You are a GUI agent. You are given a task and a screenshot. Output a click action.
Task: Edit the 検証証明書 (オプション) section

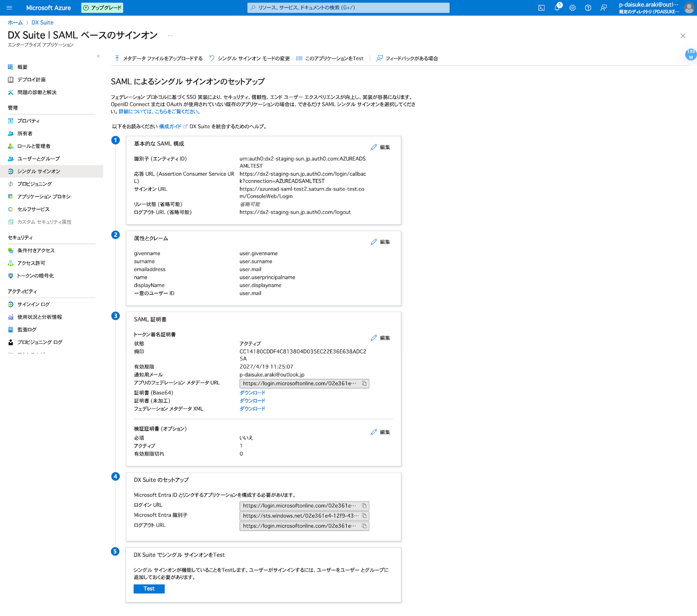click(380, 432)
